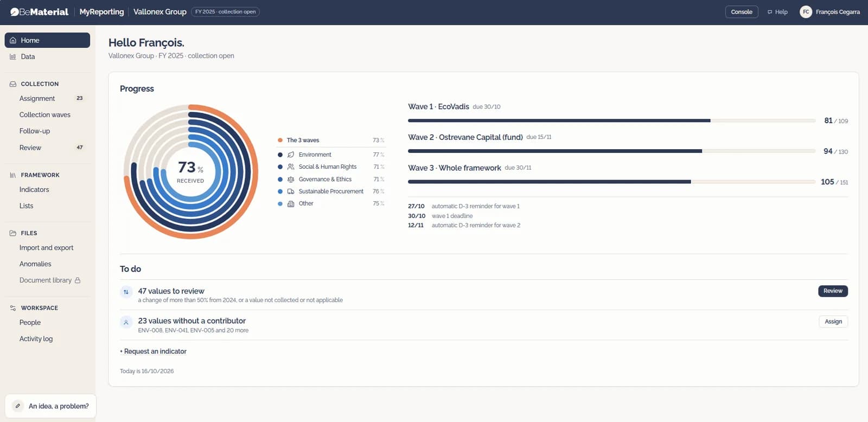The width and height of the screenshot is (868, 422).
Task: Click the leaf icon beside Environment
Action: [x=291, y=155]
